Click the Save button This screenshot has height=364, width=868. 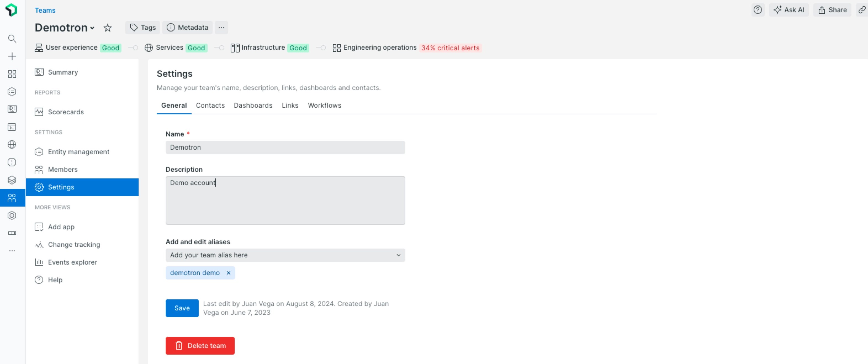click(182, 308)
